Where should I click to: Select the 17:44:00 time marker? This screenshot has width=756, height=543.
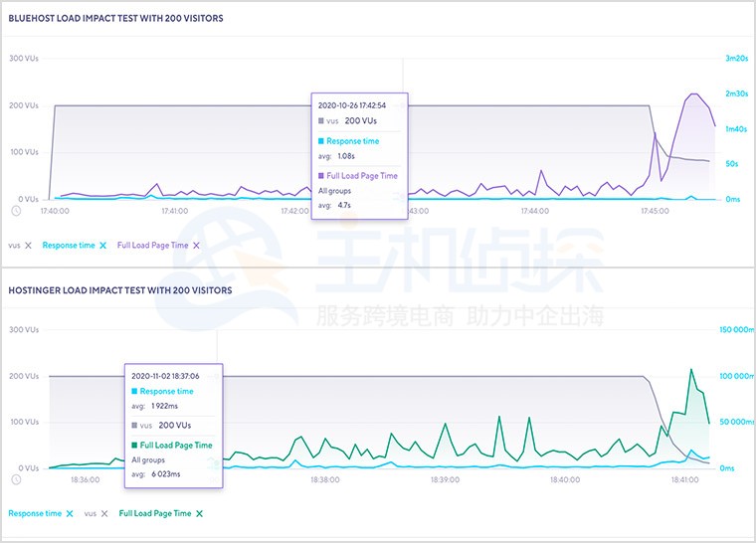tap(534, 211)
